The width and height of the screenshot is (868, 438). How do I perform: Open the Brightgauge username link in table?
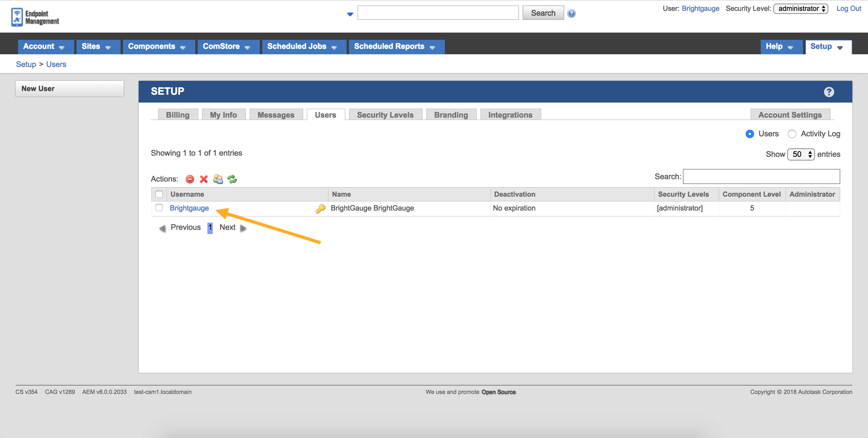[x=189, y=208]
